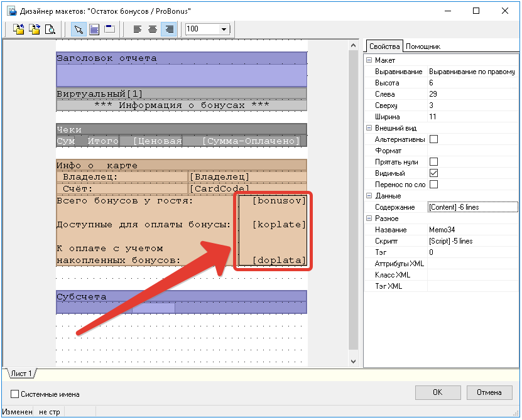Switch to the Помощник tab
This screenshot has width=522, height=420.
pos(423,46)
